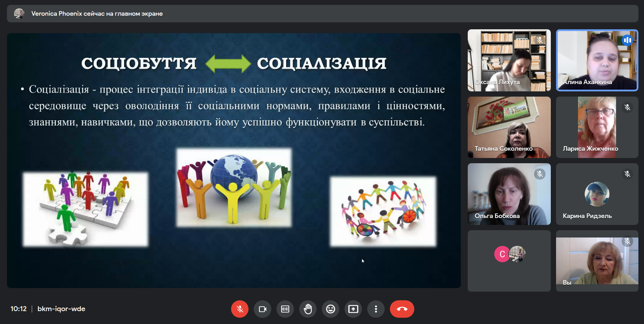Click the present screen icon
Screen dimensions: 644x324
tap(353, 309)
